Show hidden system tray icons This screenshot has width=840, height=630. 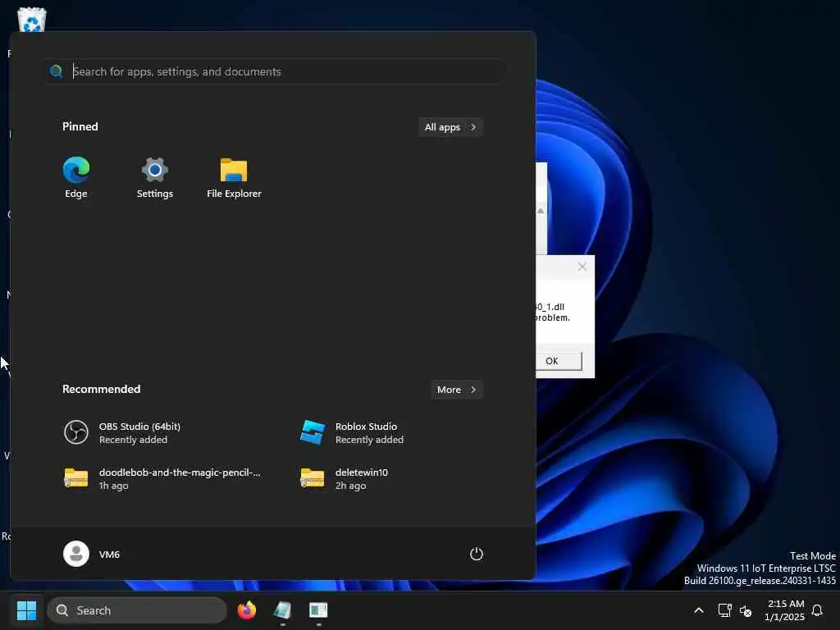pos(699,610)
